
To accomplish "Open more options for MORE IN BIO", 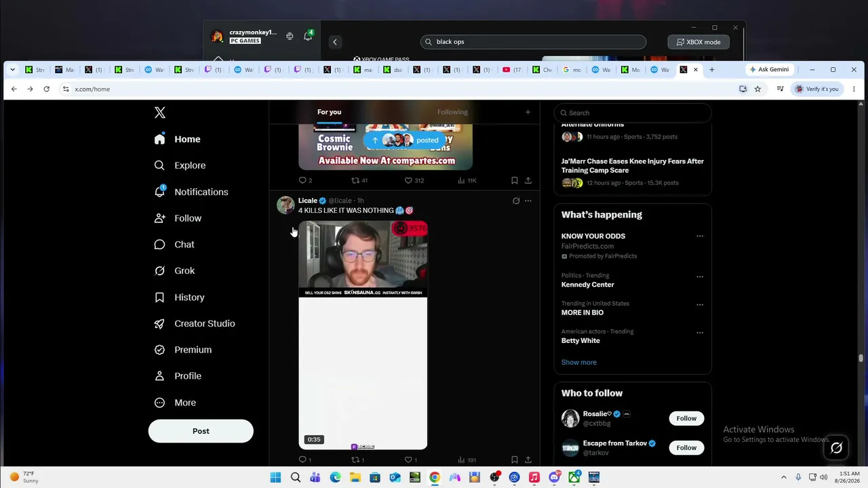I will pos(700,304).
